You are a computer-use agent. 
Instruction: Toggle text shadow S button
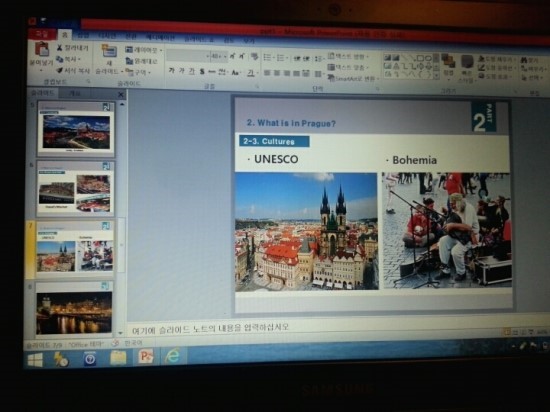202,72
